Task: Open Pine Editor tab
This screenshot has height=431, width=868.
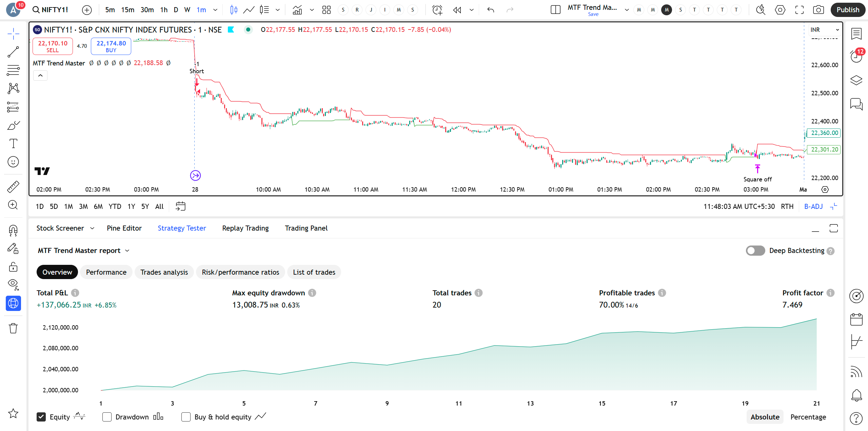Action: click(x=124, y=228)
